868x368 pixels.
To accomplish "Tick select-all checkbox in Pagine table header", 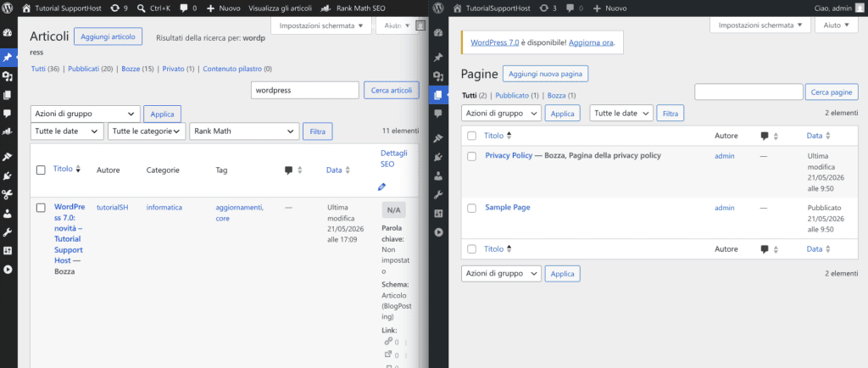I will 471,136.
